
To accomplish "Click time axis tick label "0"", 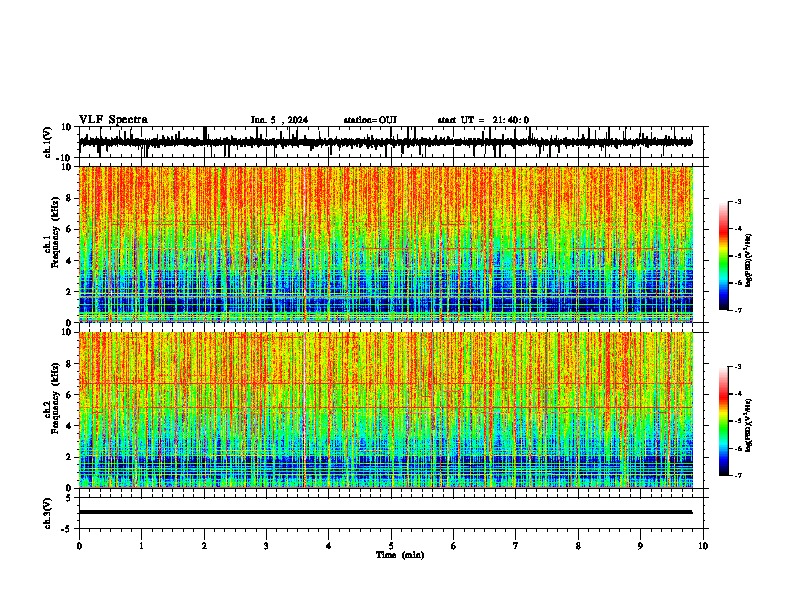I will pos(79,546).
